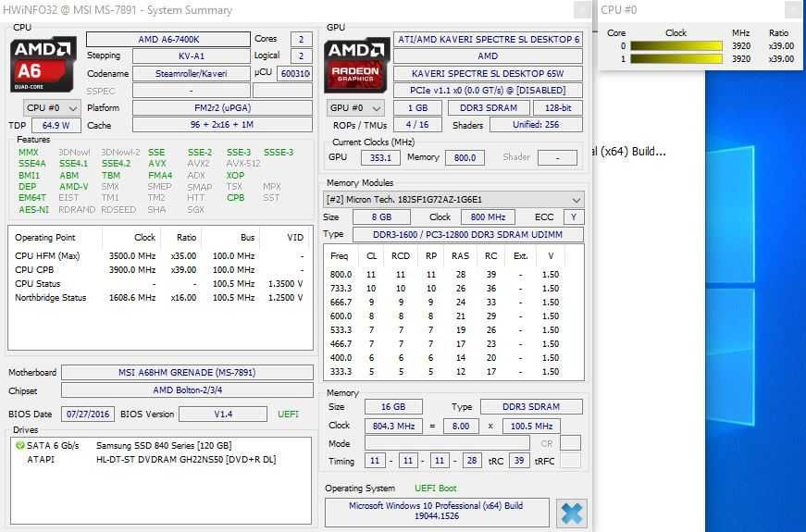
Task: Click the AMD A6-7400K processor name field
Action: [x=168, y=40]
